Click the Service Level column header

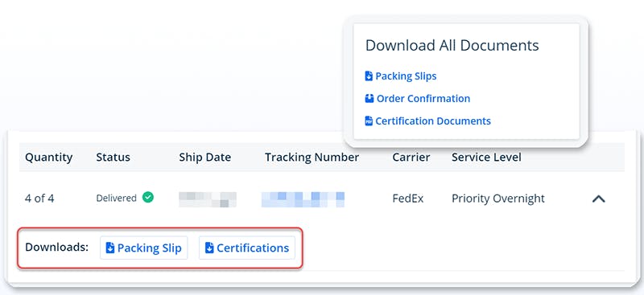tap(486, 157)
